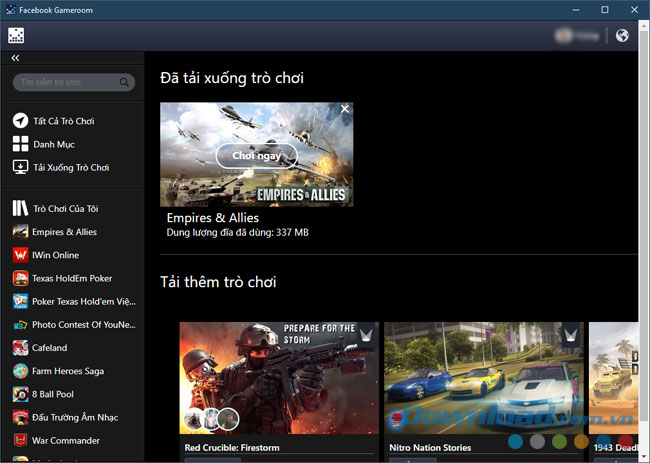Open Farm Heroes Saga from list

(67, 371)
